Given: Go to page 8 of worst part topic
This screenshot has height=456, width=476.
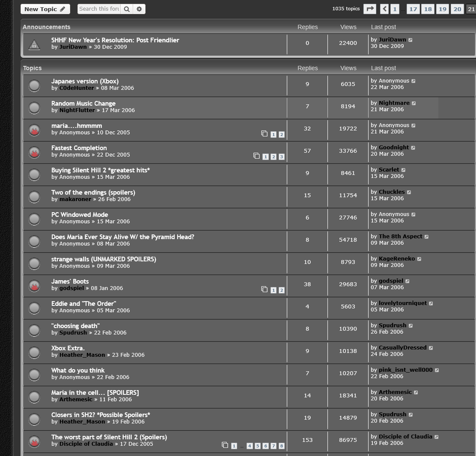Looking at the screenshot, I should [281, 446].
